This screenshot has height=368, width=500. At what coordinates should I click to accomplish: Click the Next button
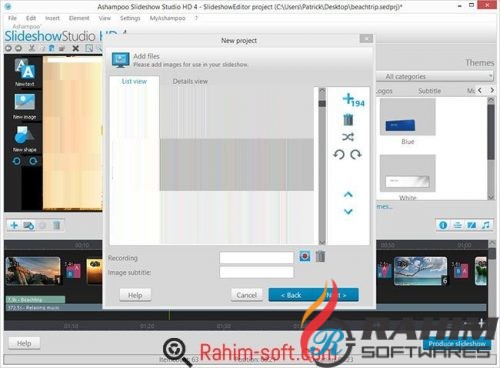(337, 295)
